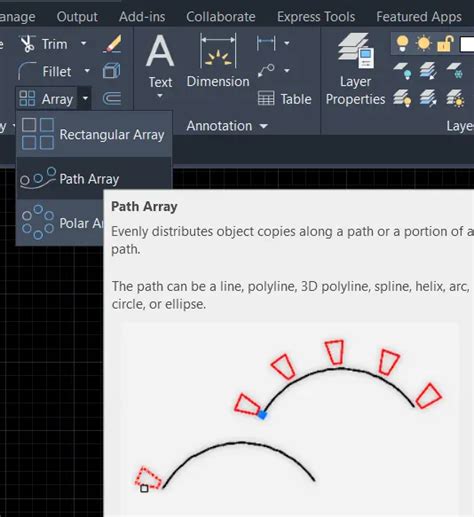This screenshot has width=474, height=517.
Task: Select the Trim tool
Action: coord(43,44)
